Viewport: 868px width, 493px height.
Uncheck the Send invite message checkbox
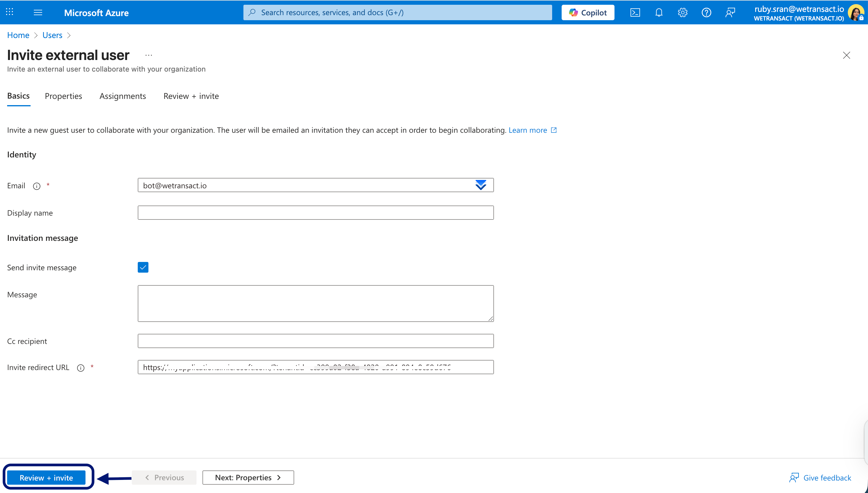point(143,267)
